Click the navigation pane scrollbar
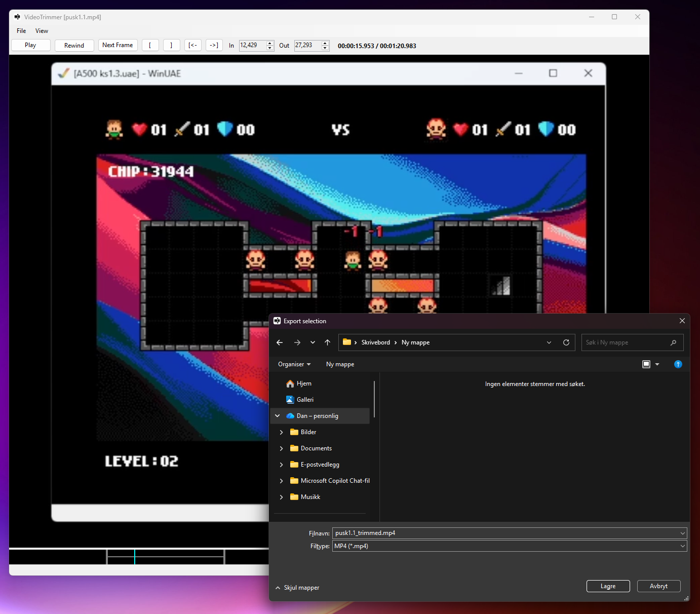700x614 pixels. point(374,399)
